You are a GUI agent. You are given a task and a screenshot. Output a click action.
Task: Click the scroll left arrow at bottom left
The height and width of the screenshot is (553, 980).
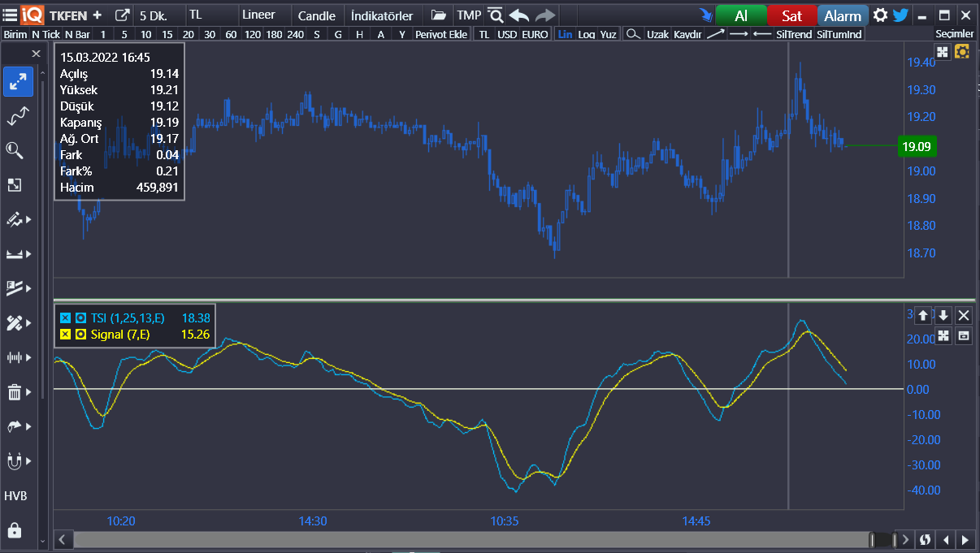(63, 540)
